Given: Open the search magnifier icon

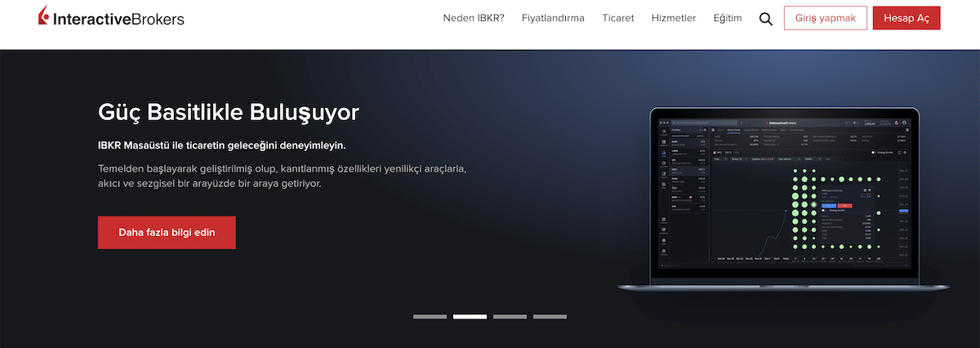Looking at the screenshot, I should click(x=765, y=19).
